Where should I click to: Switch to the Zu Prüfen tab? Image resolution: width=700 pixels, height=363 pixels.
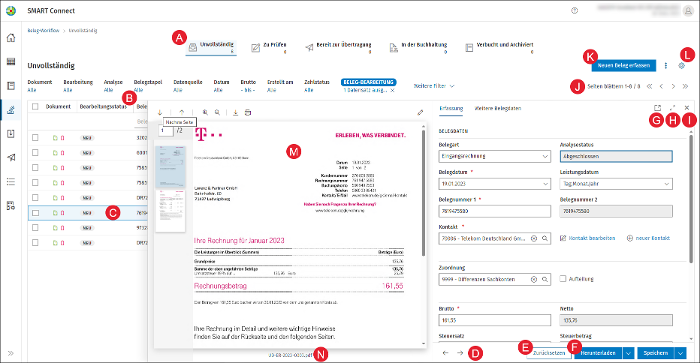click(268, 47)
